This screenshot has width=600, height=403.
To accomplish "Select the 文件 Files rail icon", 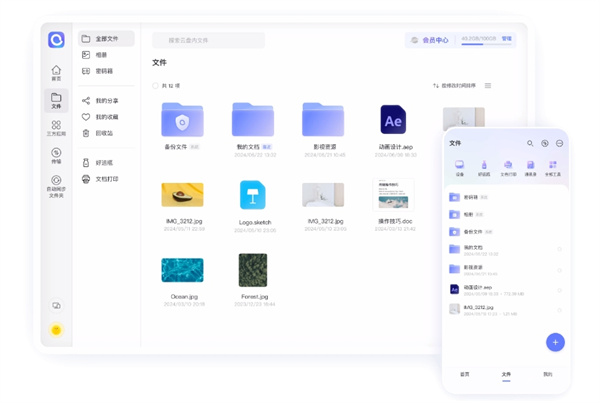I will (56, 101).
